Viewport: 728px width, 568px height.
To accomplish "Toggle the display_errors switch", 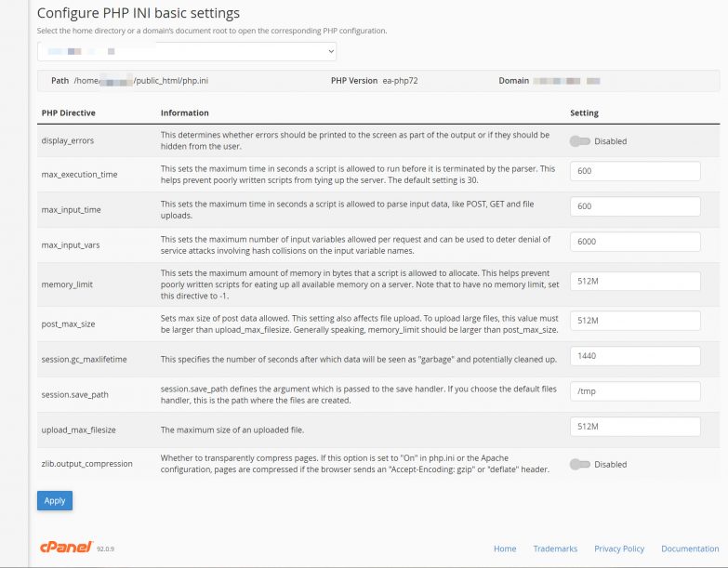I will click(x=580, y=141).
